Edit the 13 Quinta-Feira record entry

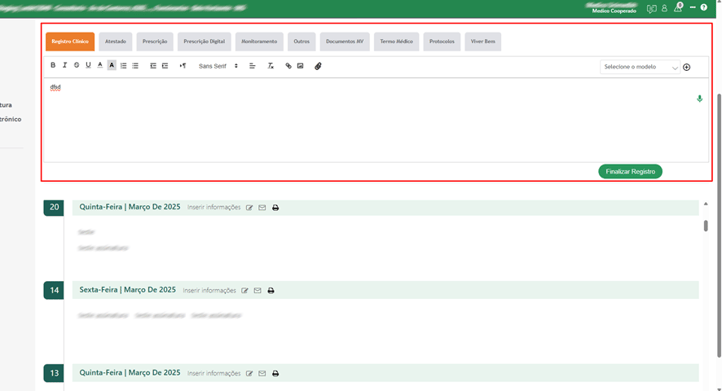point(249,373)
